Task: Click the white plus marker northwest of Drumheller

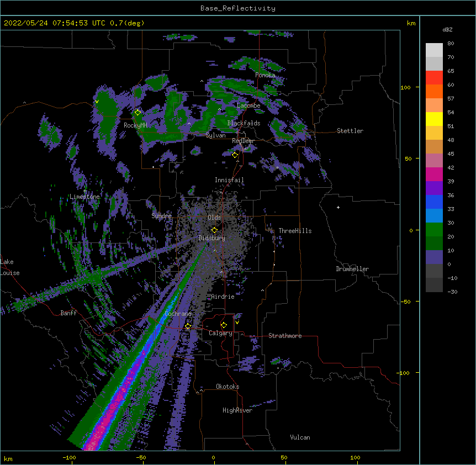Action: pyautogui.click(x=338, y=207)
